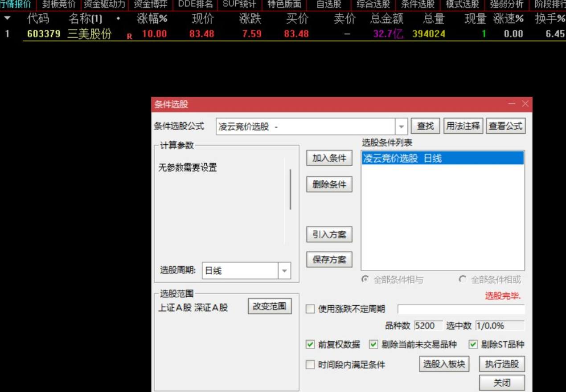Open the triangle menu left of 代码
566x392 pixels.
(x=7, y=19)
